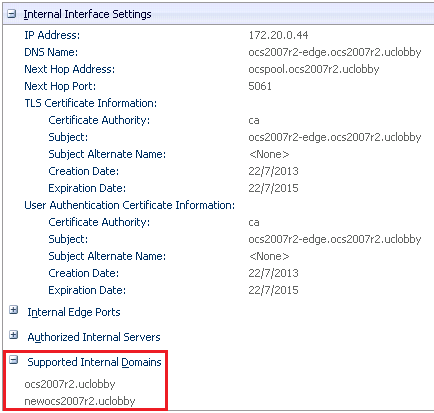Click the Internal Interface Settings heading text
This screenshot has width=434, height=413.
pyautogui.click(x=87, y=14)
